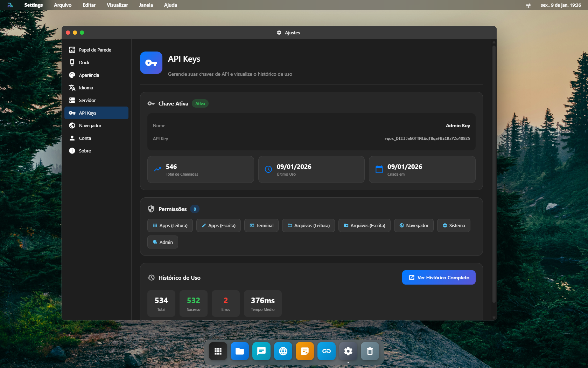The image size is (588, 368).
Task: Open the trash icon in dock
Action: (370, 351)
